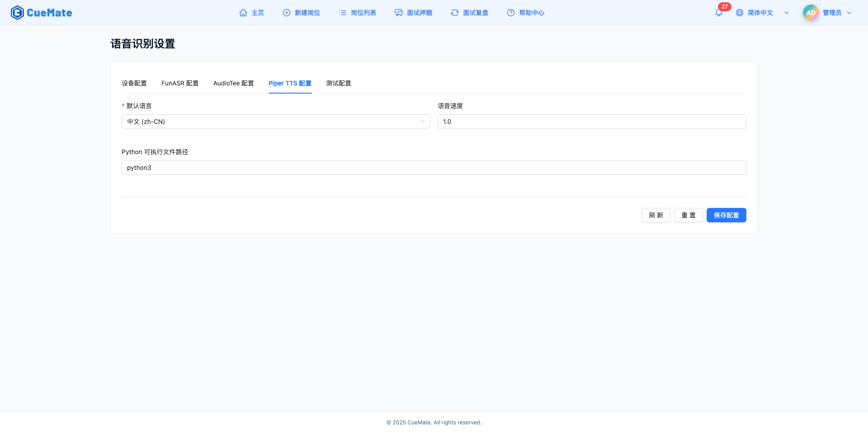868x433 pixels.
Task: Open the 测试配置 tab
Action: [339, 83]
